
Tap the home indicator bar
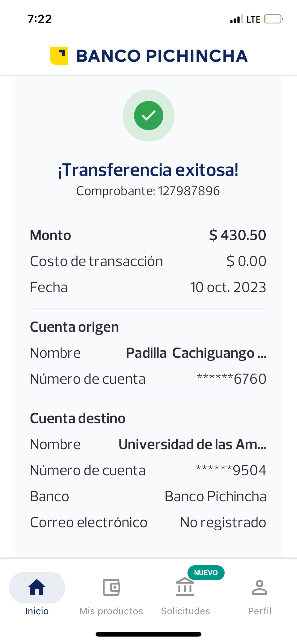148,634
